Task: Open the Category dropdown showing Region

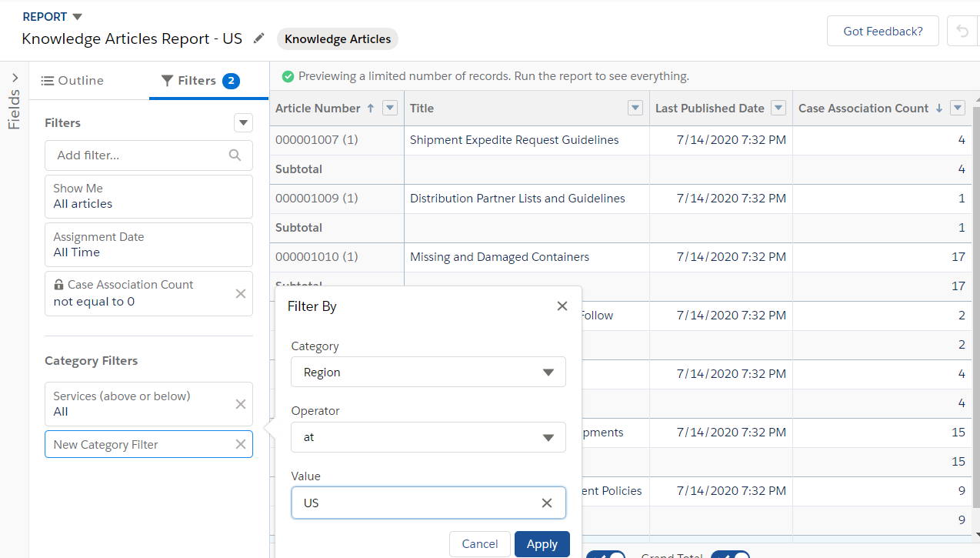Action: (x=428, y=372)
